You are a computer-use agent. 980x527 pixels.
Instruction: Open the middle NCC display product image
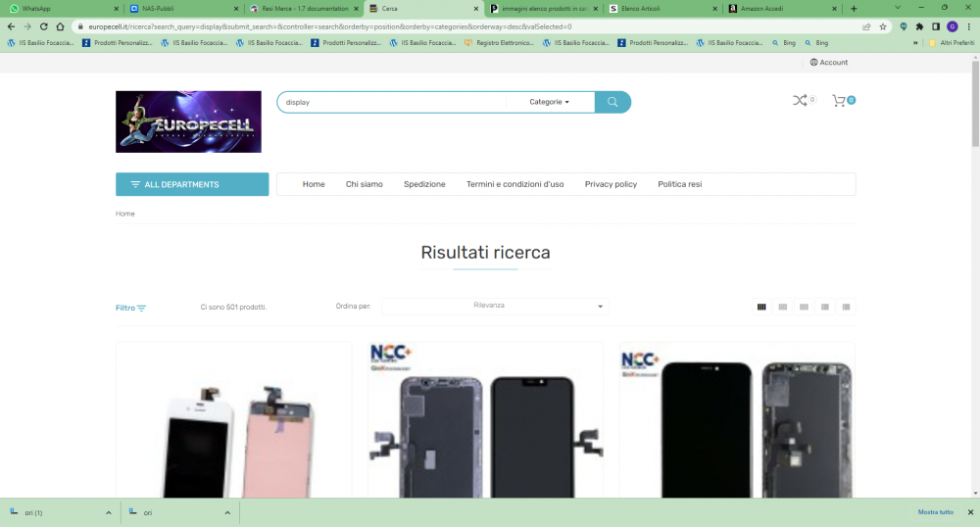[x=486, y=419]
